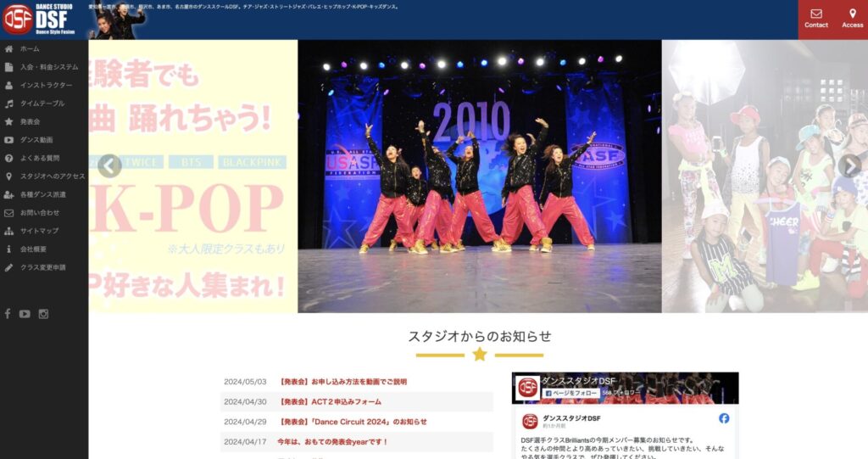Open news 今年は、おもての発表会yearです！
The image size is (868, 459).
332,442
